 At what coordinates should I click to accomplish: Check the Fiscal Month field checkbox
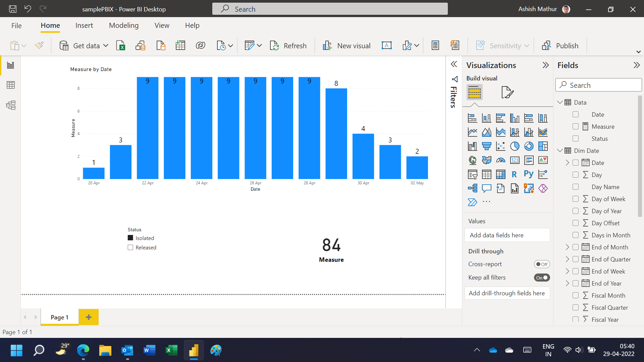click(576, 296)
